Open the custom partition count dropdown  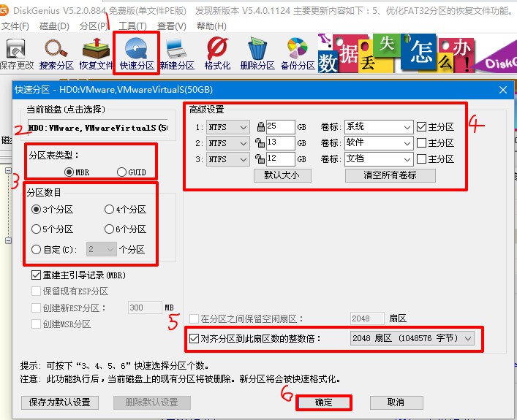coord(101,249)
